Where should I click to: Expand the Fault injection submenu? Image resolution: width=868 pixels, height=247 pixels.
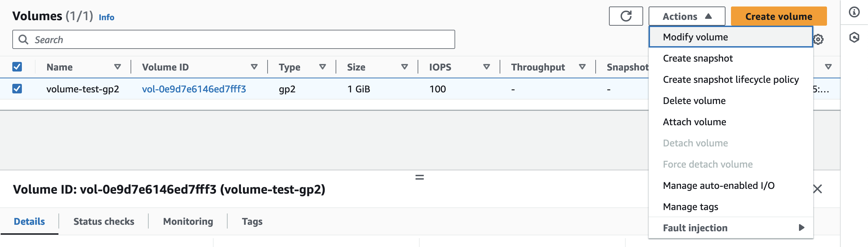[731, 228]
